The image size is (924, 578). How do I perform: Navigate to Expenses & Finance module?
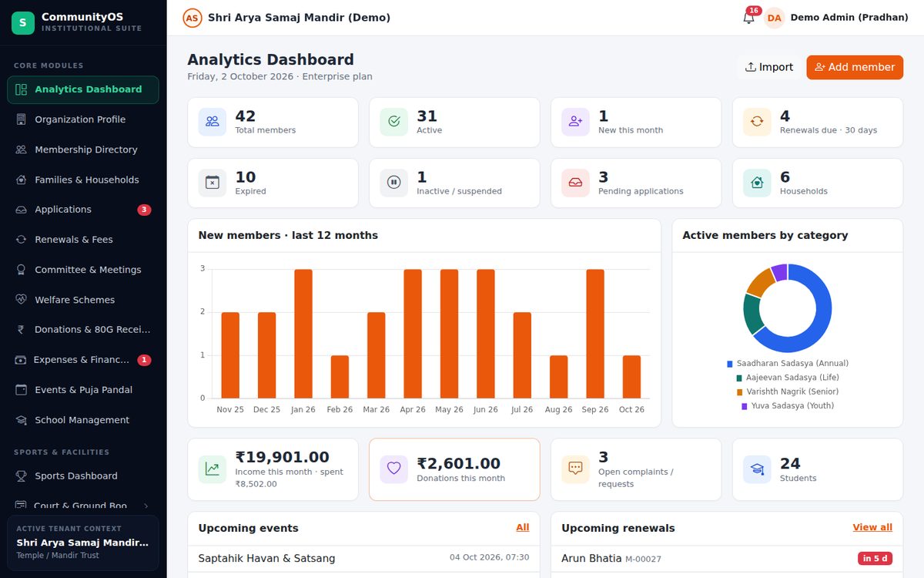83,360
